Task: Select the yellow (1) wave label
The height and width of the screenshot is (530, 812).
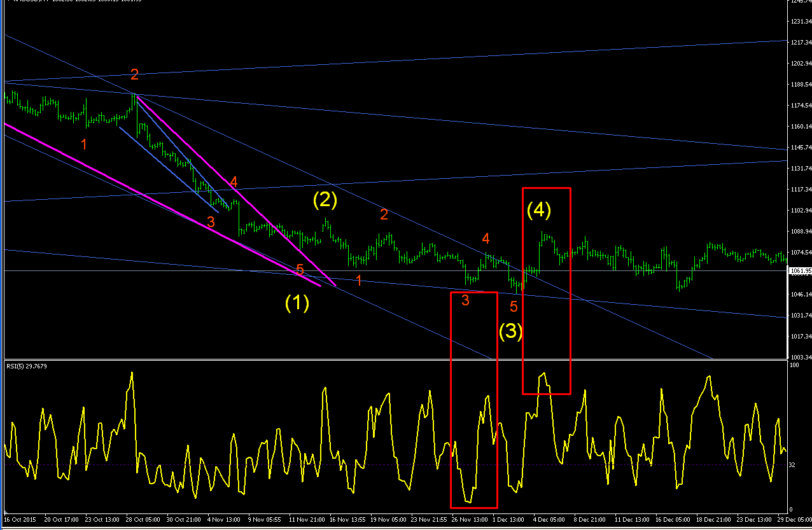Action: click(x=297, y=302)
